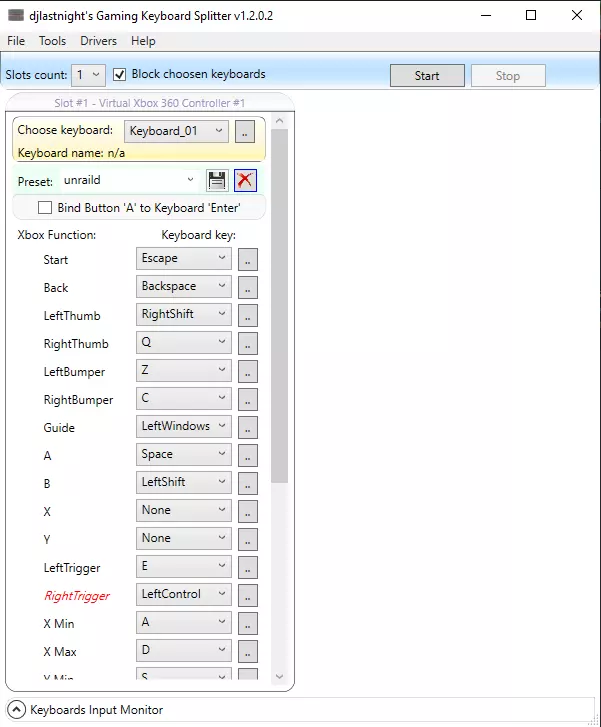Detect key for RightBumper function
The image size is (601, 727).
pos(248,399)
